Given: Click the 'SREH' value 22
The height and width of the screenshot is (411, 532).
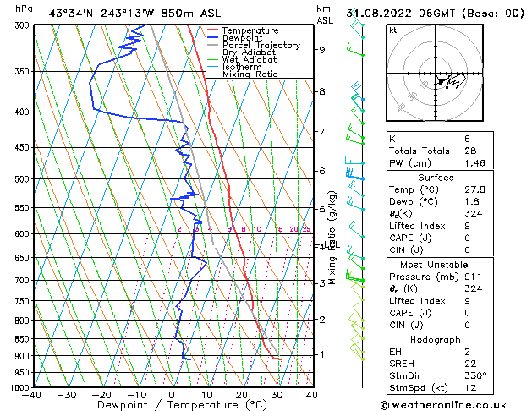Looking at the screenshot, I should [x=470, y=364].
